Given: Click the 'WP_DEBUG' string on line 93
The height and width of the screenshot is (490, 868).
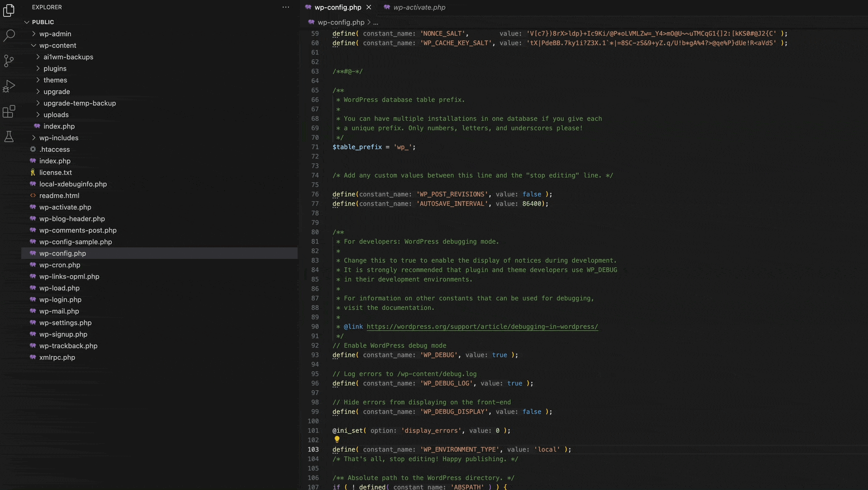Looking at the screenshot, I should [439, 355].
